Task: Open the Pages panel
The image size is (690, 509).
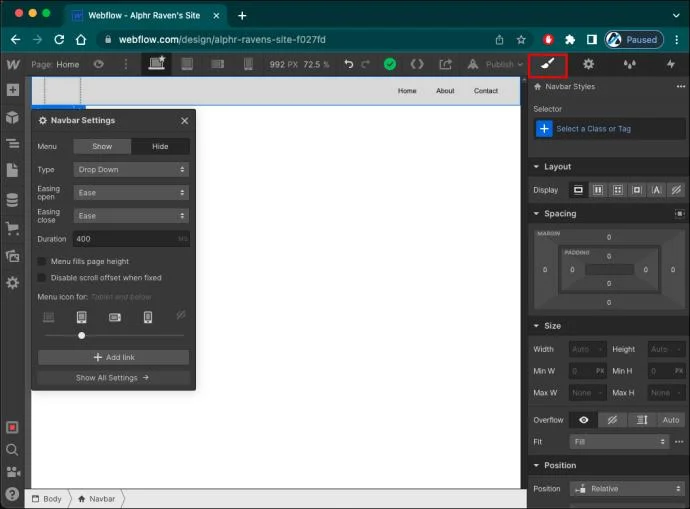Action: tap(12, 170)
